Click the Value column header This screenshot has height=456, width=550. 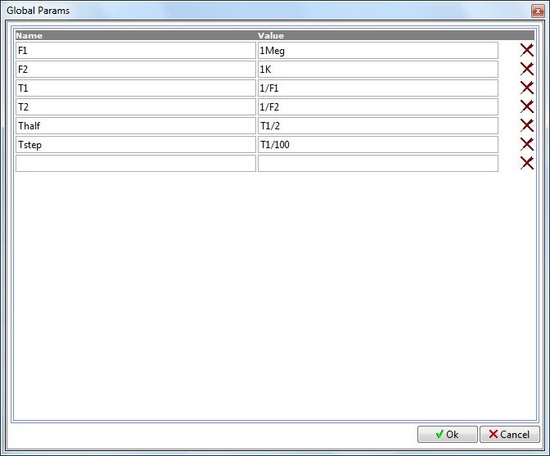271,35
